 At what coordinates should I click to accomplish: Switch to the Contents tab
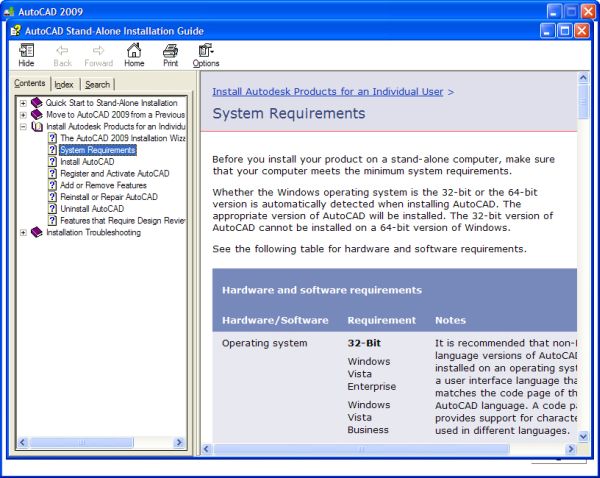coord(29,83)
